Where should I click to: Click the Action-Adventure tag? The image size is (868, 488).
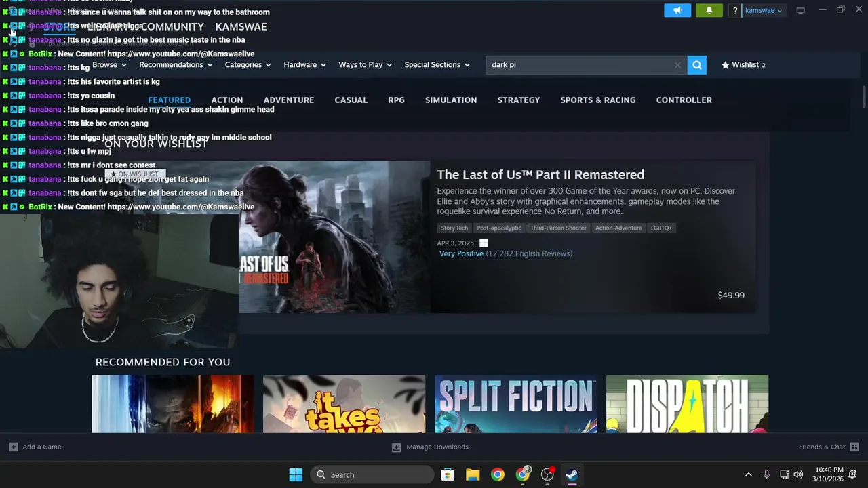(618, 228)
